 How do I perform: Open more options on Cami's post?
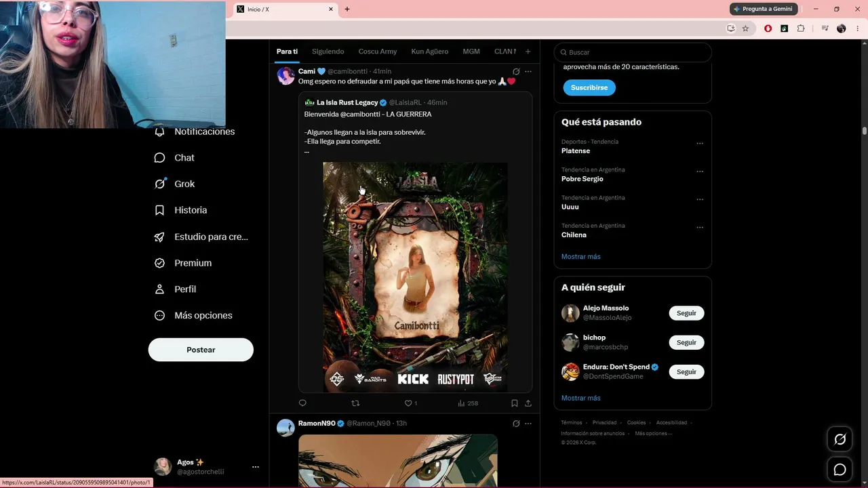point(528,71)
